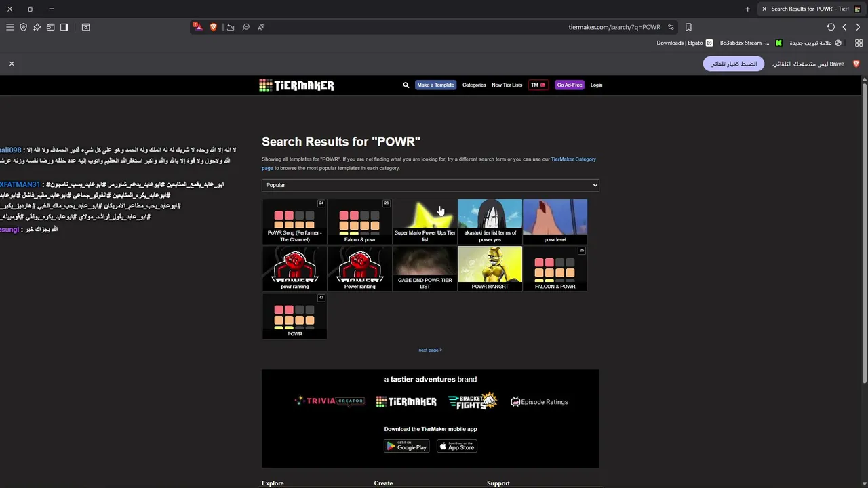Click the TierMaker logo in header

(x=296, y=85)
